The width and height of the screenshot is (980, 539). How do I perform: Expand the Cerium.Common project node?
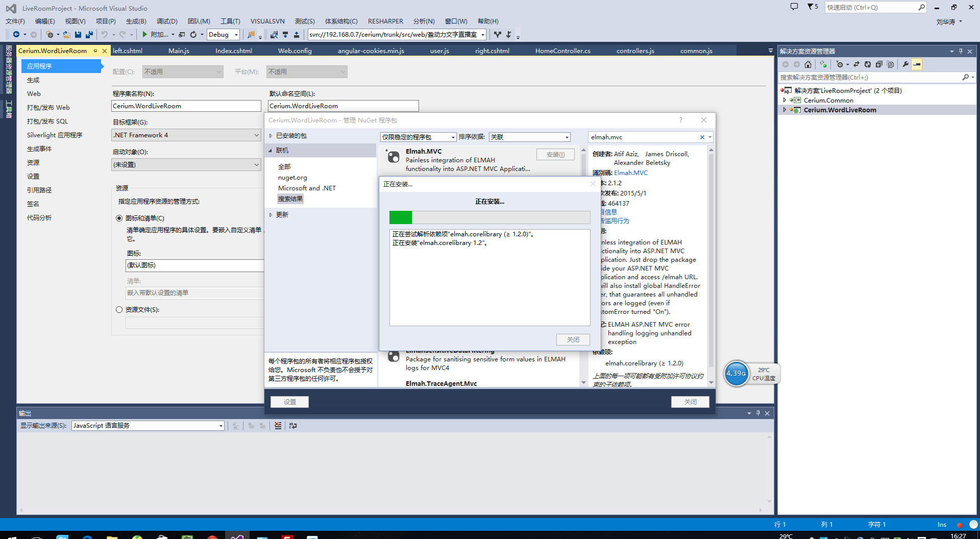tap(785, 100)
